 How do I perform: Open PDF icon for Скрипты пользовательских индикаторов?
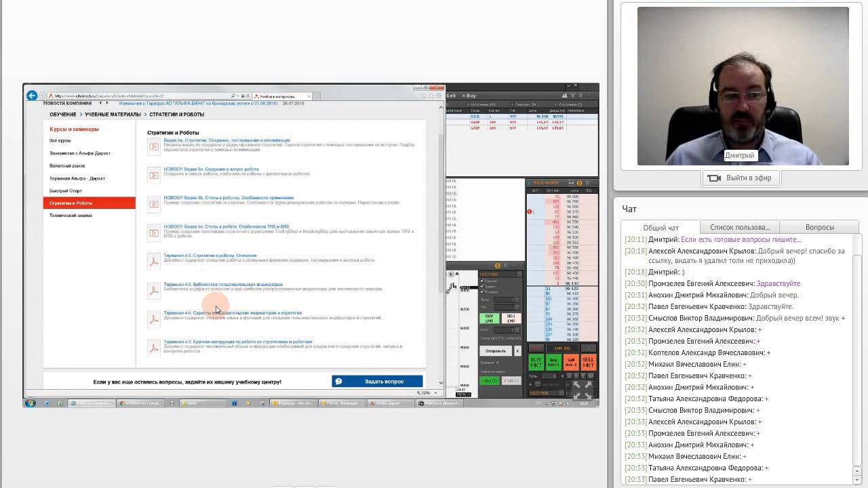click(153, 319)
